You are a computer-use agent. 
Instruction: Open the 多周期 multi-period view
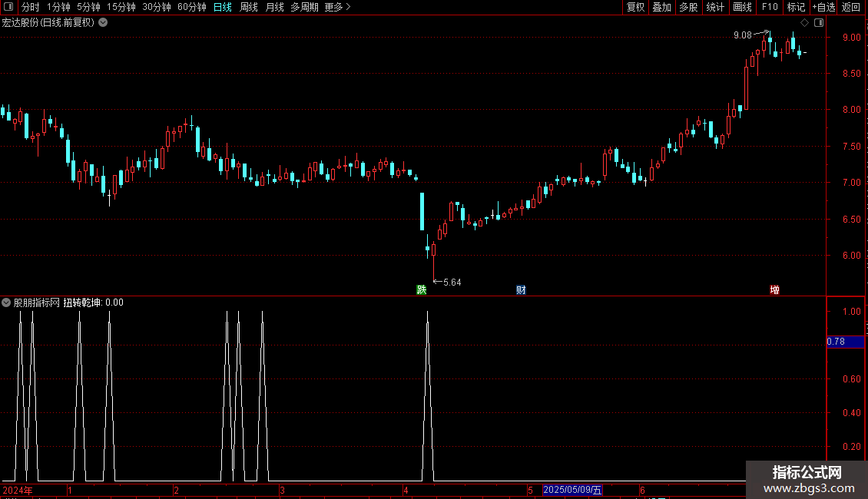click(304, 7)
